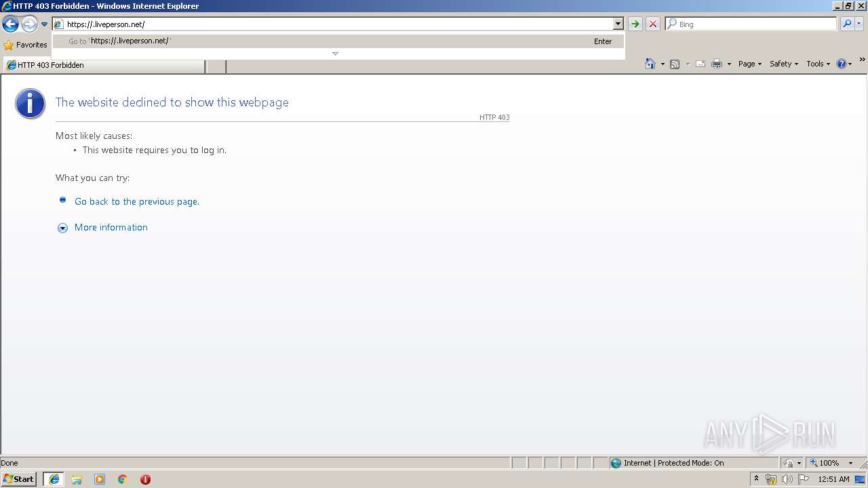Open the zoom level dropdown arrow
The width and height of the screenshot is (868, 488).
(x=850, y=463)
